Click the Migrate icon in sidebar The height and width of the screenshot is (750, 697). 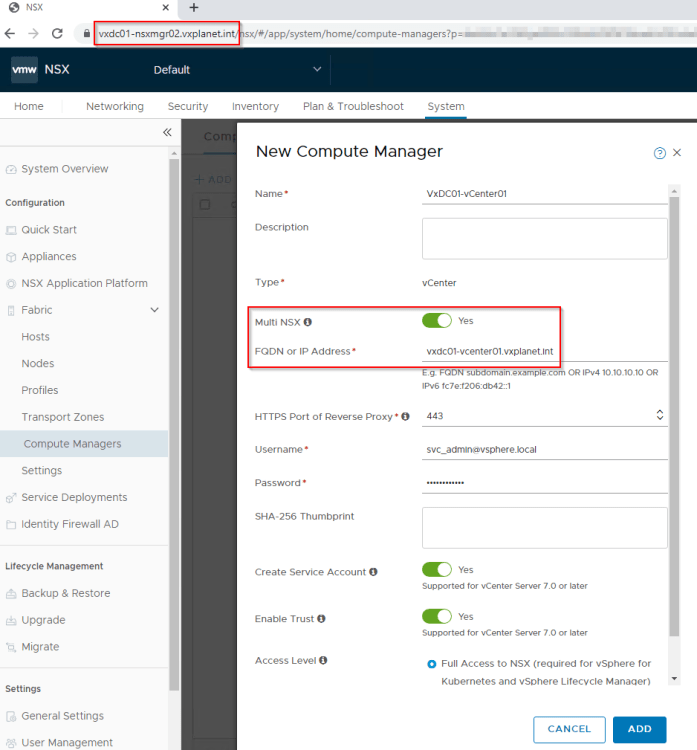pos(11,647)
